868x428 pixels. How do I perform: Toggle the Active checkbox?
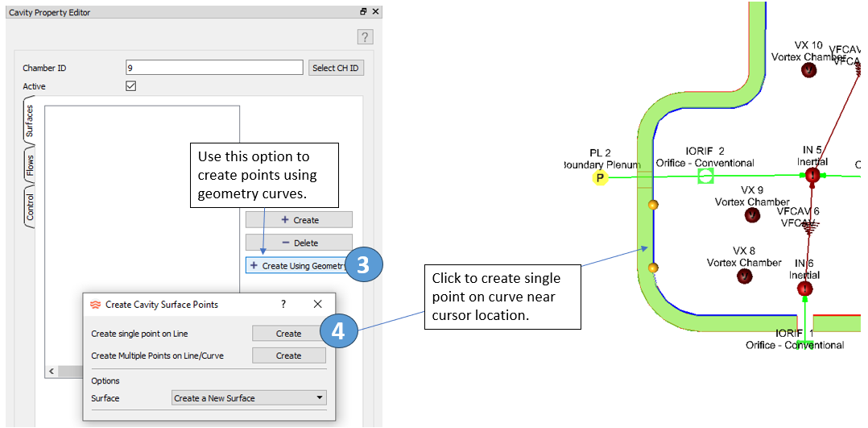click(x=131, y=86)
